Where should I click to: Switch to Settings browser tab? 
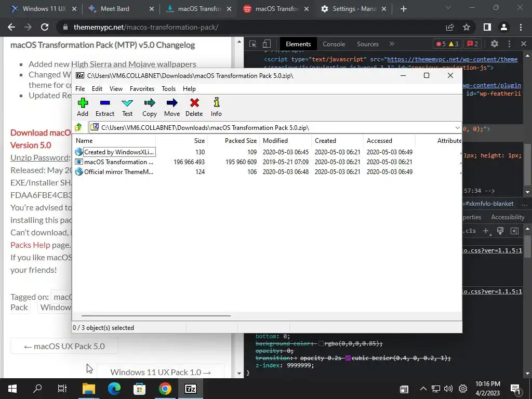[354, 9]
